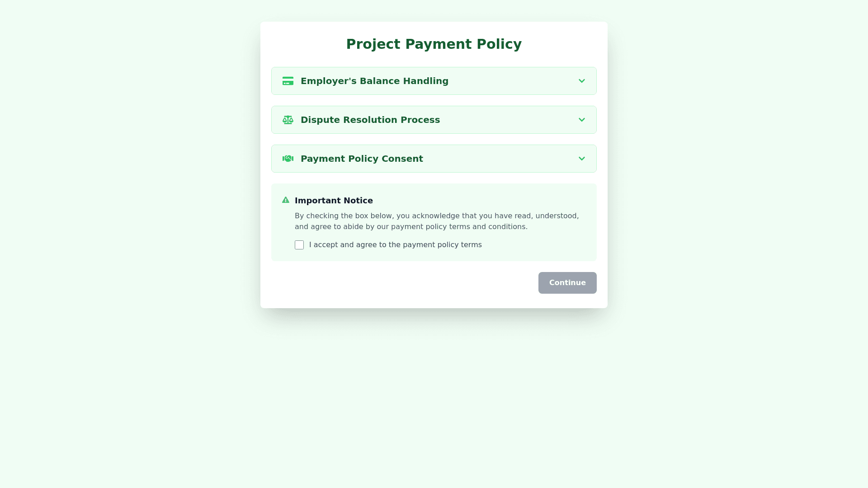Click the handshake icon for Payment Policy Consent
868x488 pixels.
(x=288, y=159)
